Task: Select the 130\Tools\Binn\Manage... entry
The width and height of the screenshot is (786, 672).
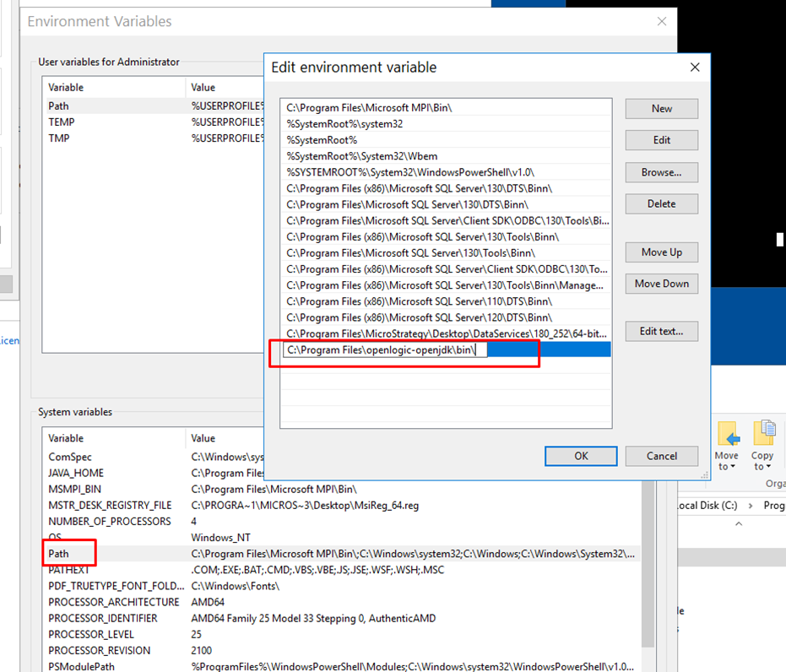Action: point(446,285)
